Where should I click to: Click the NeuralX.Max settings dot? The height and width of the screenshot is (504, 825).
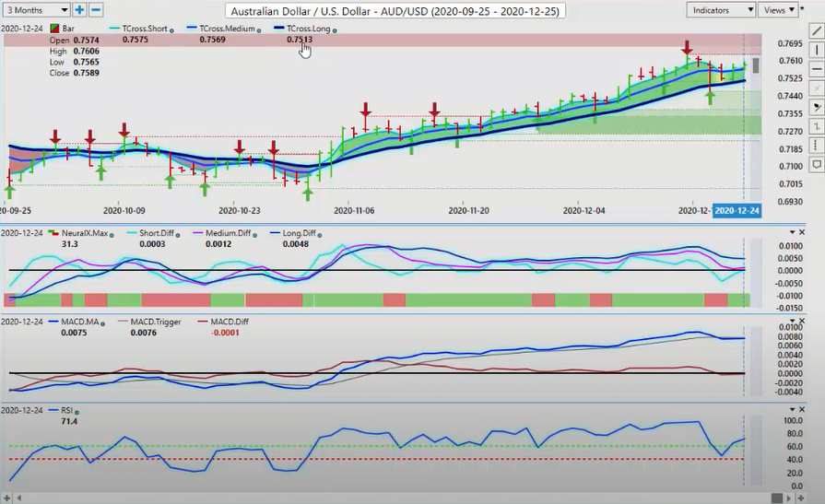112,235
